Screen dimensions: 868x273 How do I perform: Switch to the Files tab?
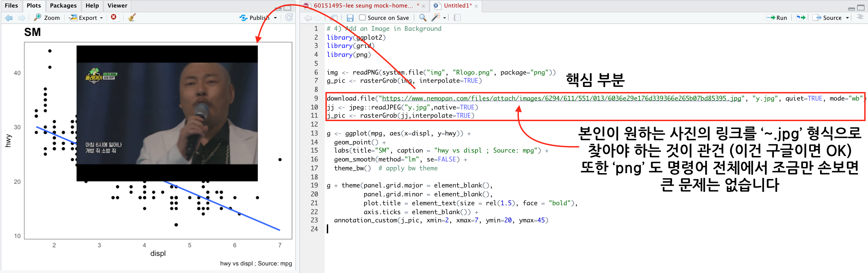(x=11, y=5)
